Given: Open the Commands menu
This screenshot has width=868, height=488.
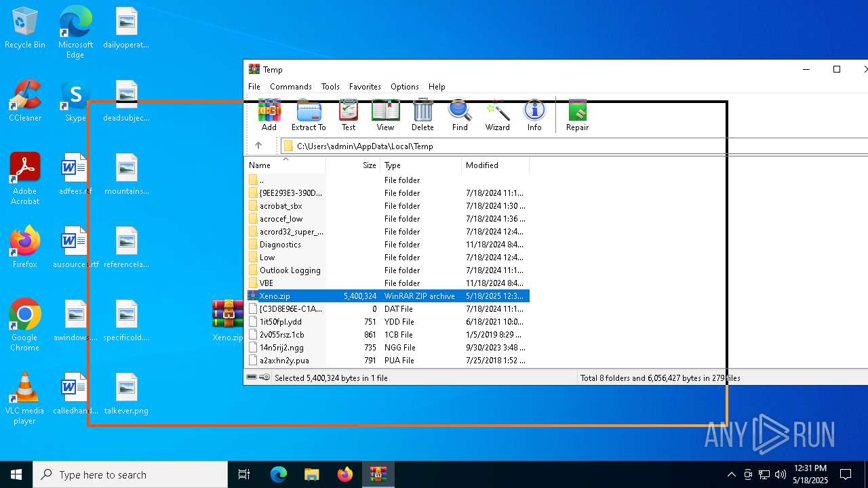Looking at the screenshot, I should [x=291, y=87].
